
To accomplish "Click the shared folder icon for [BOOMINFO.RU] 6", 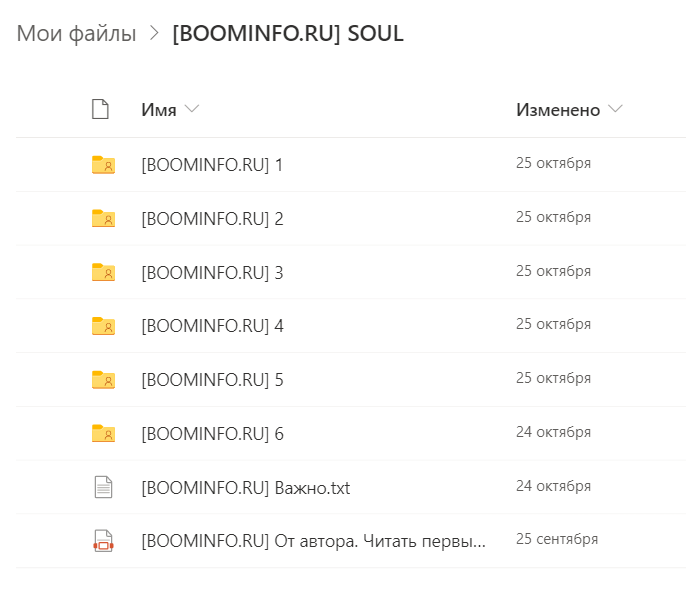I will 103,434.
